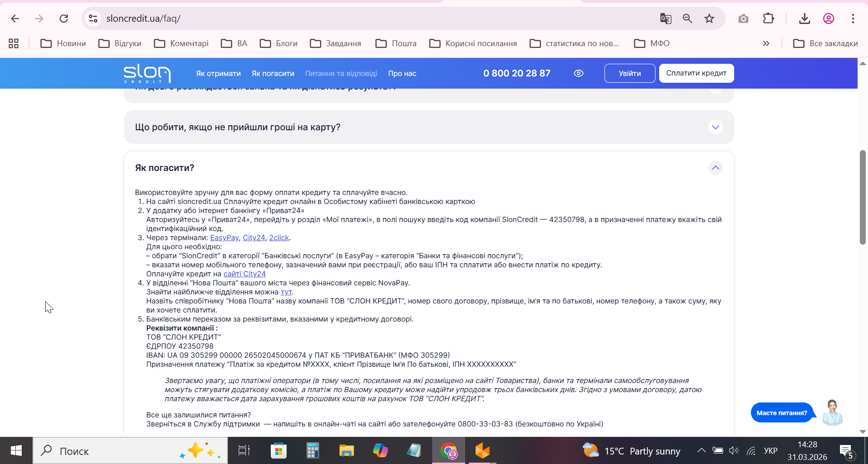Open Питання та відповіді nav item
This screenshot has width=868, height=464.
[x=341, y=73]
